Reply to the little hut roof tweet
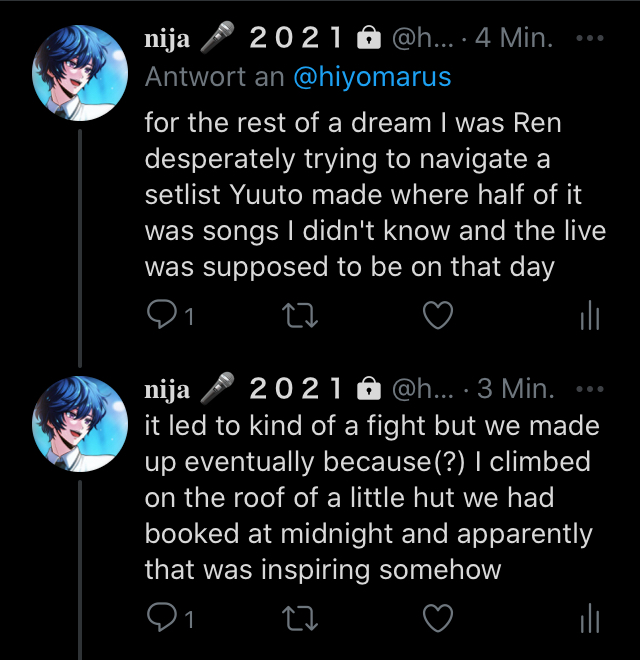This screenshot has height=660, width=640. (x=161, y=619)
